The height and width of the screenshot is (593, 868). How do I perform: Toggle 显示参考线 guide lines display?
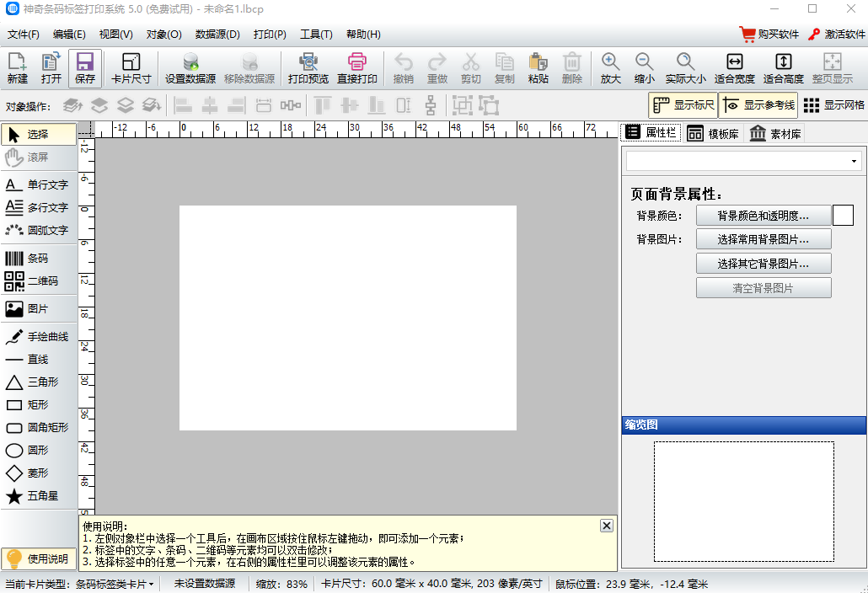click(x=758, y=105)
